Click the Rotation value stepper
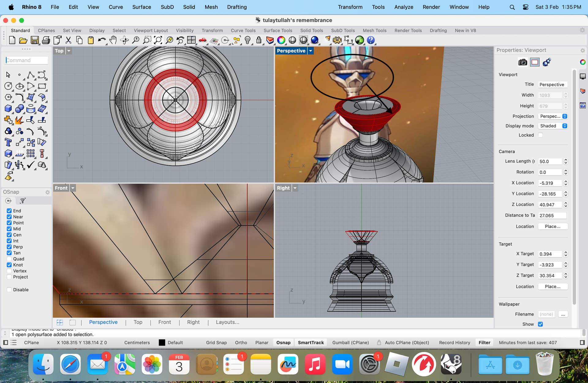 [x=566, y=172]
